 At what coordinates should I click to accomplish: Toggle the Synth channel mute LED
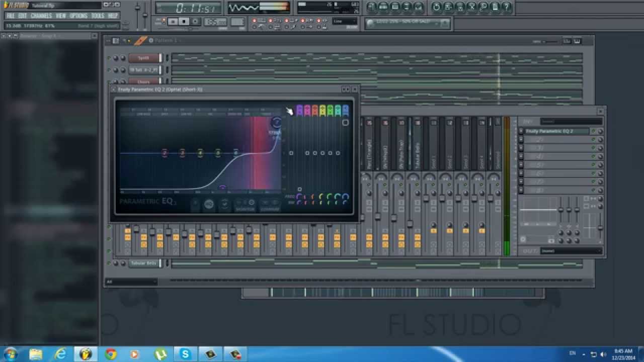[109, 58]
